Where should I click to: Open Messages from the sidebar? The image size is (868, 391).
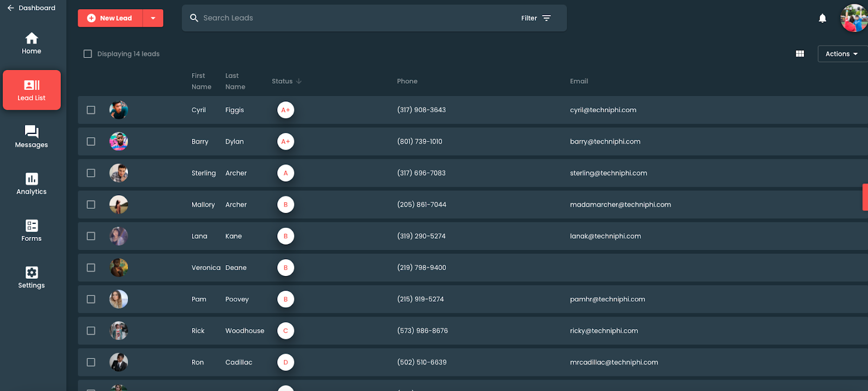31,137
